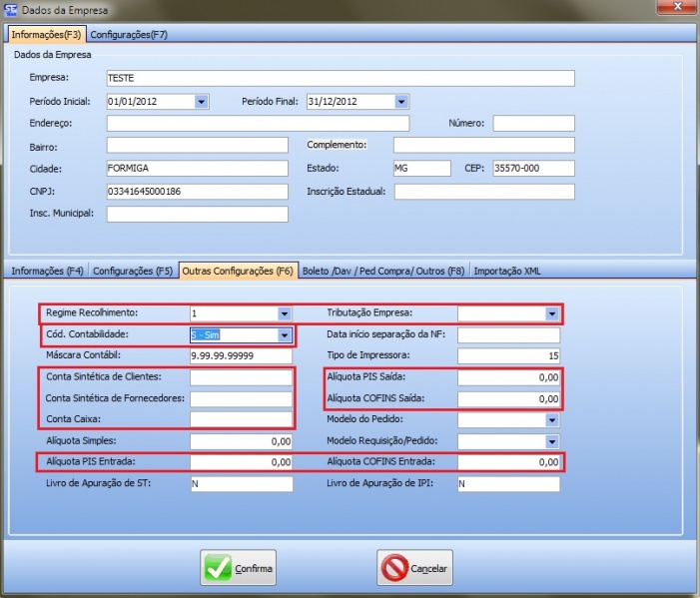Screen dimensions: 700x598
Task: Click the Empresa name input field
Action: [340, 79]
